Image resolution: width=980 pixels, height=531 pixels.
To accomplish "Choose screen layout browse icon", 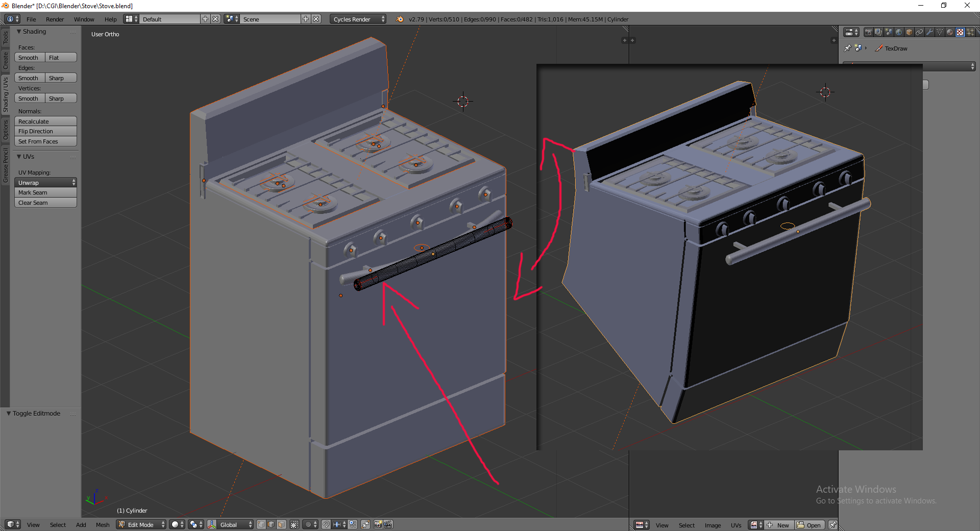I will 132,19.
